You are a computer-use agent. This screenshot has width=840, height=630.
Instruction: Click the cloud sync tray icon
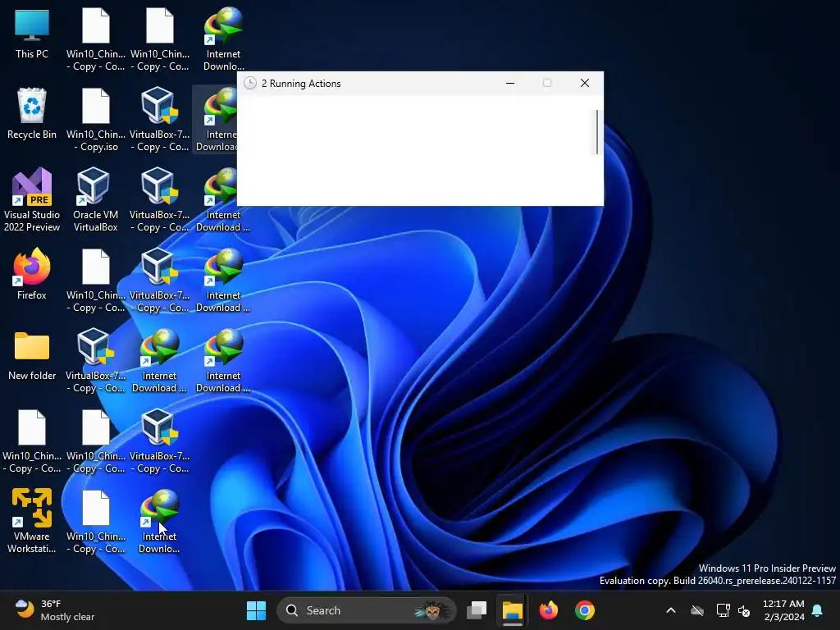pos(697,610)
